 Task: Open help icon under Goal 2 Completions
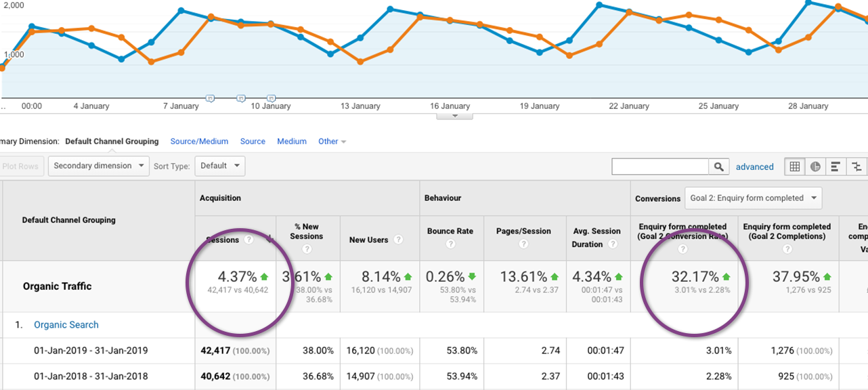click(787, 249)
